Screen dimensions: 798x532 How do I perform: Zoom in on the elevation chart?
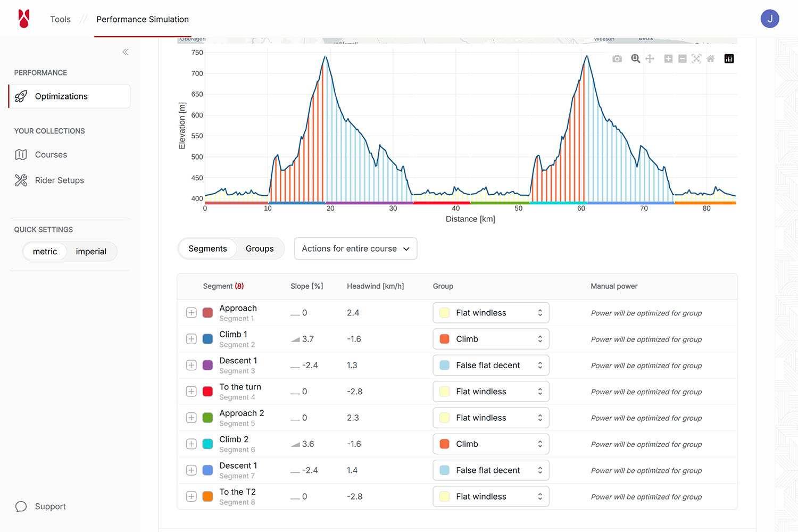[x=668, y=59]
